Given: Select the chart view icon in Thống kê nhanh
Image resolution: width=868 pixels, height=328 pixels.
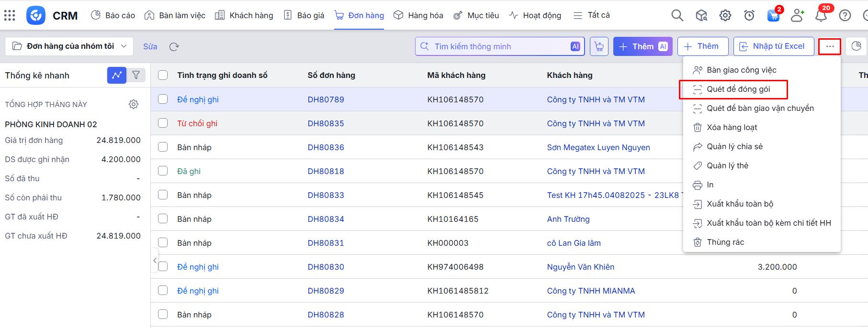Looking at the screenshot, I should [116, 75].
